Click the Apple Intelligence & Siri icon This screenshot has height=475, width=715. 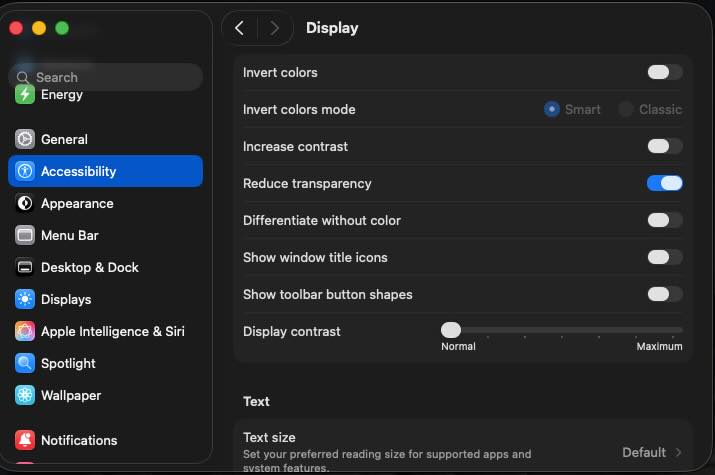coord(25,331)
